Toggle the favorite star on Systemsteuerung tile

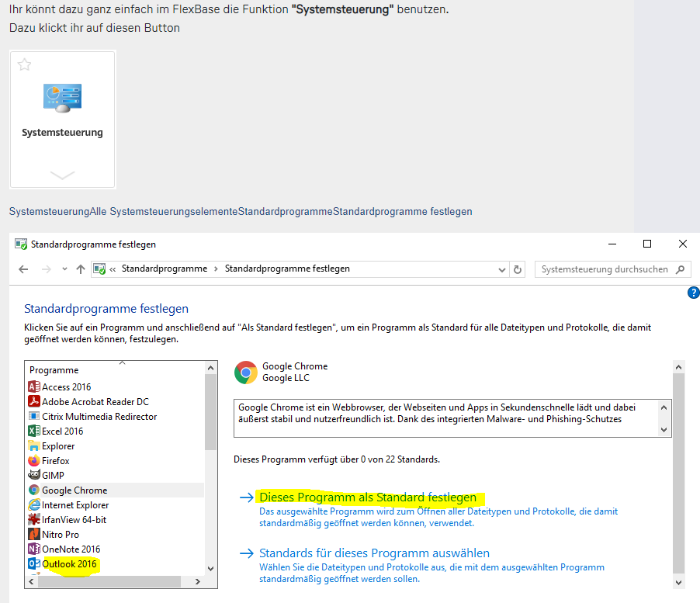point(24,65)
